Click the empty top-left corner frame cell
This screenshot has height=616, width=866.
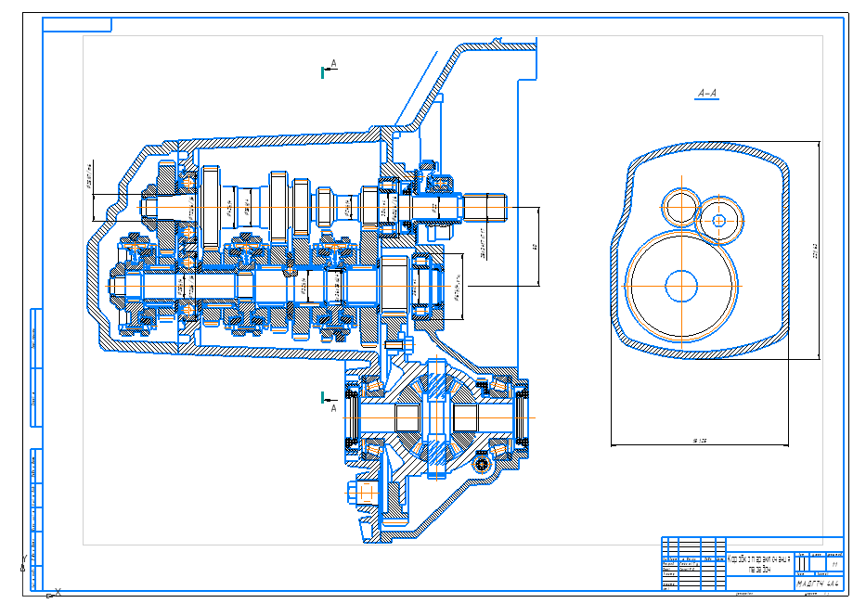pos(74,24)
